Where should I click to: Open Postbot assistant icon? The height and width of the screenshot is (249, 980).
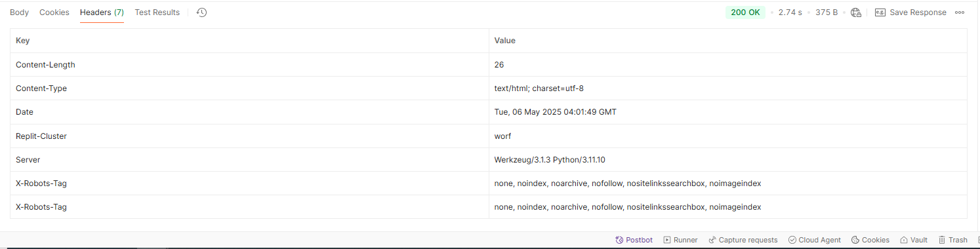619,240
